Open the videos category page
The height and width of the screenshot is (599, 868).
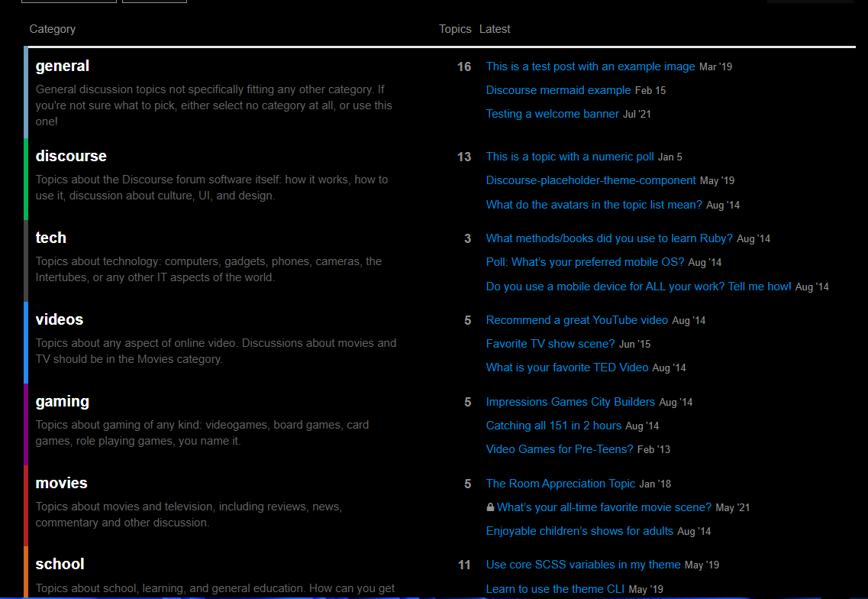[x=60, y=319]
